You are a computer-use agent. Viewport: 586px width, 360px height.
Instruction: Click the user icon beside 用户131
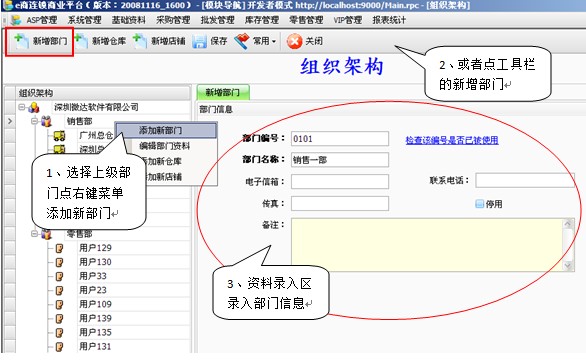pos(59,347)
